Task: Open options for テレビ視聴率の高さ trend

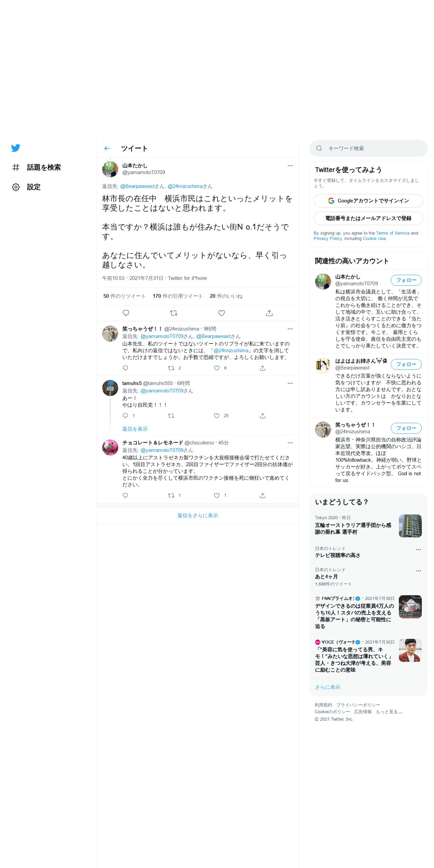Action: (418, 550)
